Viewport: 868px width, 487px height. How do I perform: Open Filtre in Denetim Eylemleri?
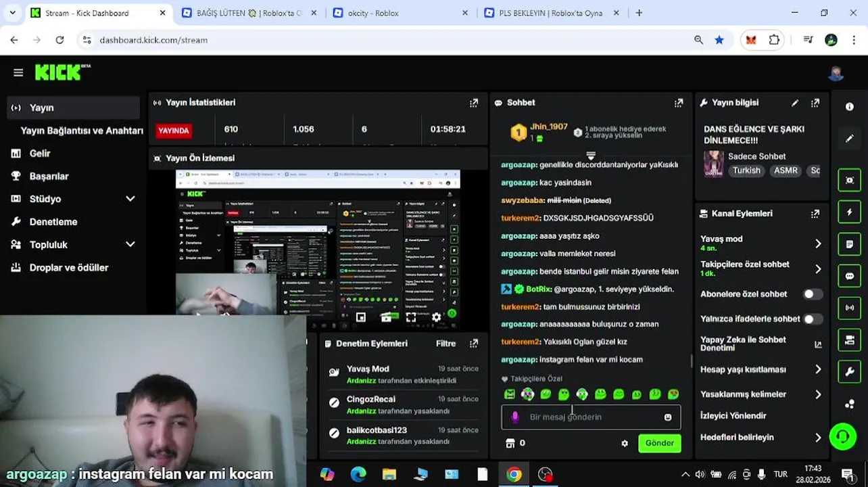coord(445,344)
